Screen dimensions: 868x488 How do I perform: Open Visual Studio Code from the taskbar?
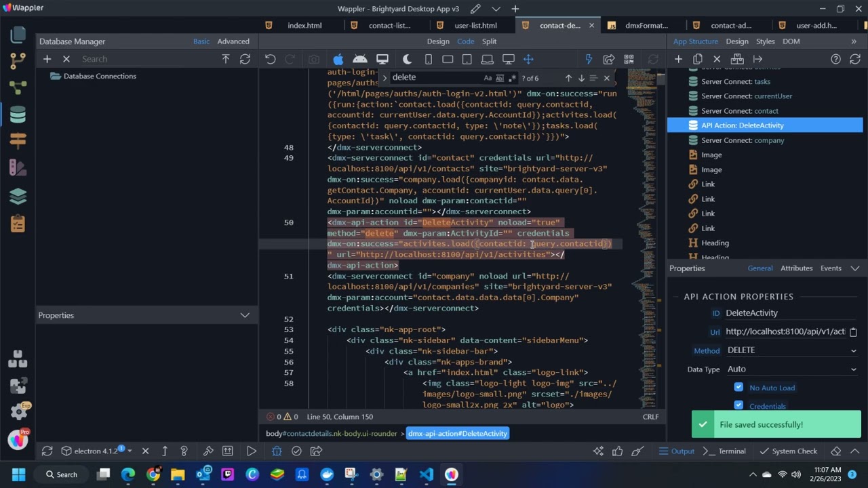pos(426,474)
